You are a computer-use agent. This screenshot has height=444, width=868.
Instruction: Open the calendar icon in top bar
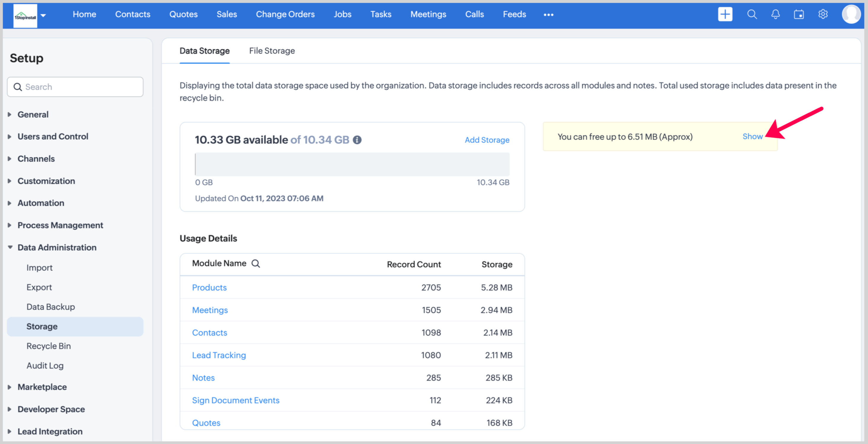799,14
